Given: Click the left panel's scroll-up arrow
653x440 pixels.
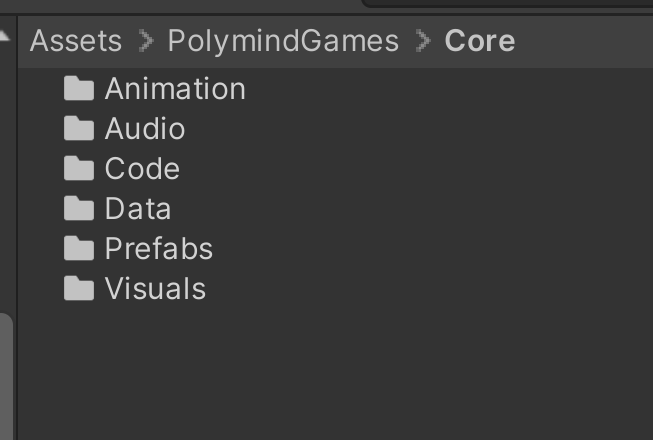Looking at the screenshot, I should 5,37.
